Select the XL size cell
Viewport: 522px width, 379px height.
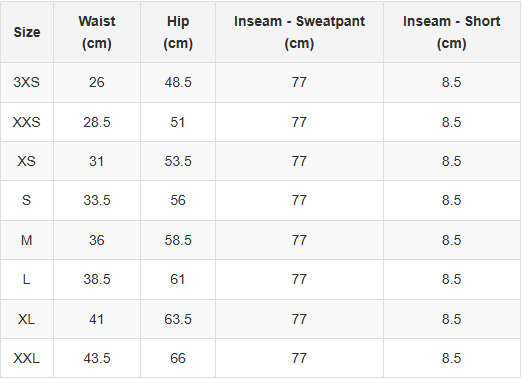pyautogui.click(x=27, y=319)
